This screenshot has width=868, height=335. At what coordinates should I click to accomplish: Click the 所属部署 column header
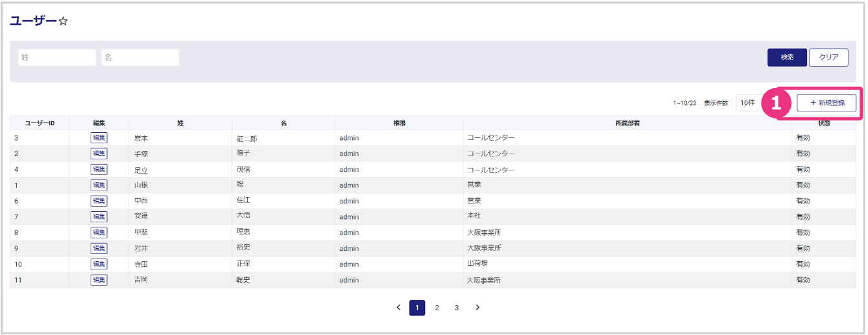click(627, 123)
